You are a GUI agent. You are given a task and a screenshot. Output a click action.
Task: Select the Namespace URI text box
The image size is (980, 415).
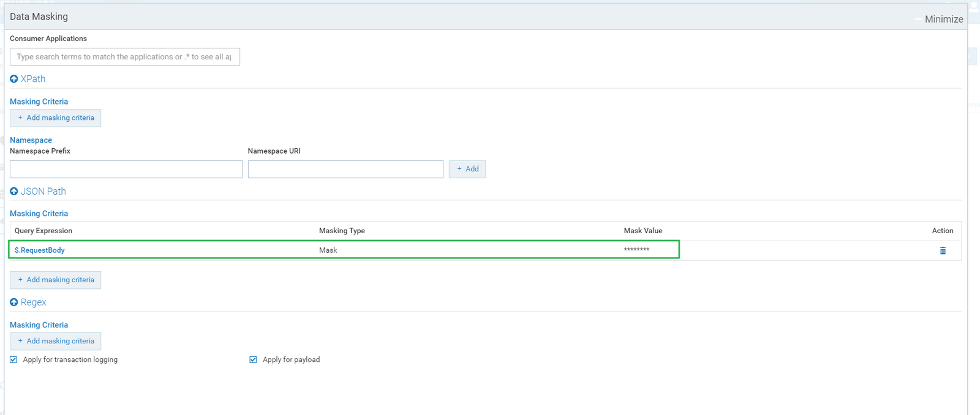pyautogui.click(x=345, y=170)
